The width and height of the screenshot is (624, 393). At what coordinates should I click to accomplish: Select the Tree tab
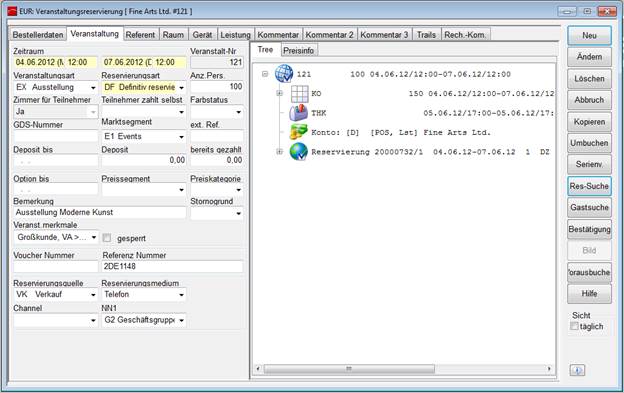[x=265, y=50]
